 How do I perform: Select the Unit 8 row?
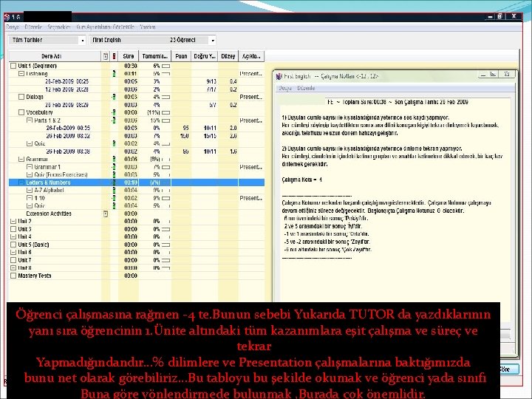tap(137, 268)
